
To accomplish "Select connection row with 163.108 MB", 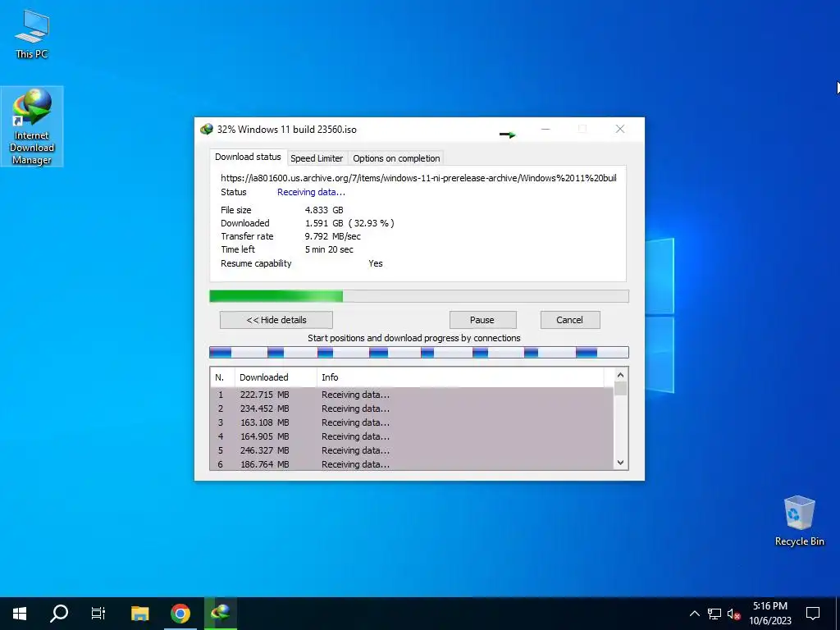I will click(x=412, y=422).
